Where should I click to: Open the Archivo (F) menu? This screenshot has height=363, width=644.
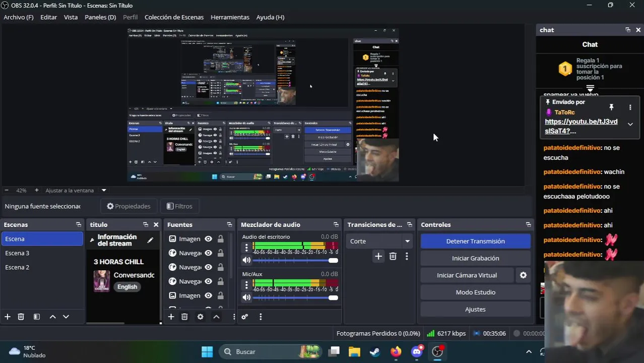19,17
